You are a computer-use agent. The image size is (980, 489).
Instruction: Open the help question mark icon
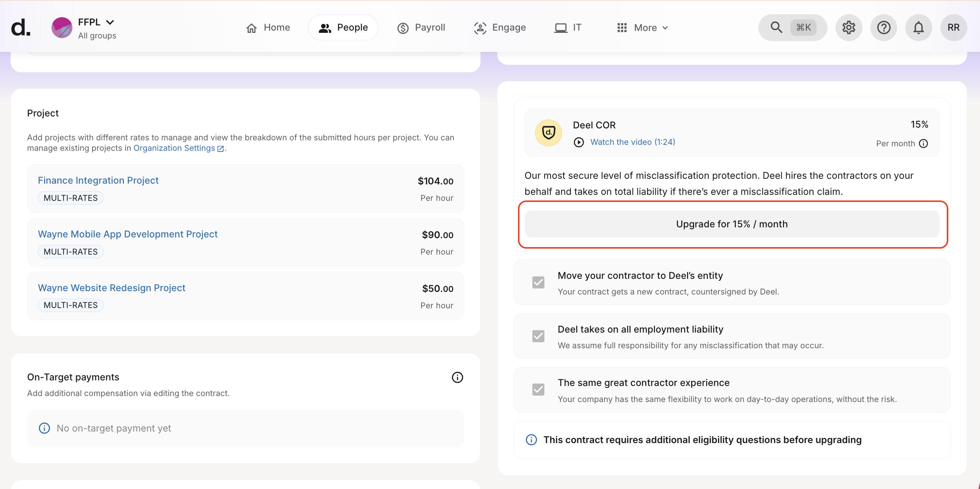click(883, 27)
